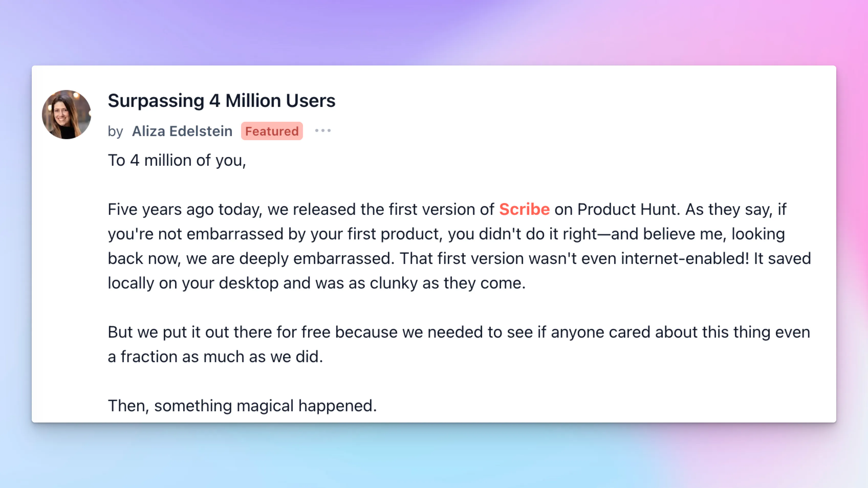Open the three-dot more options menu
Image resolution: width=868 pixels, height=488 pixels.
323,131
